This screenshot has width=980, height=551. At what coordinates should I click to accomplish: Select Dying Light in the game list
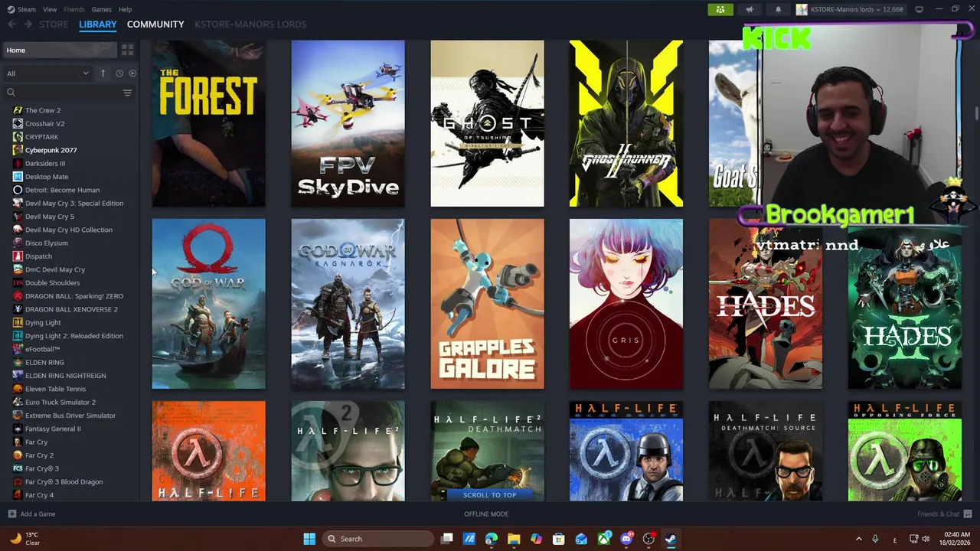coord(43,322)
